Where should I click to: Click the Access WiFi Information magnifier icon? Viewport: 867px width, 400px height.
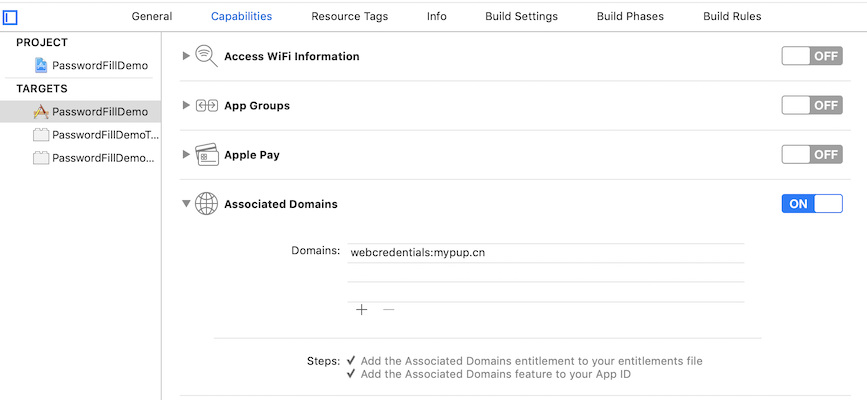coord(206,56)
